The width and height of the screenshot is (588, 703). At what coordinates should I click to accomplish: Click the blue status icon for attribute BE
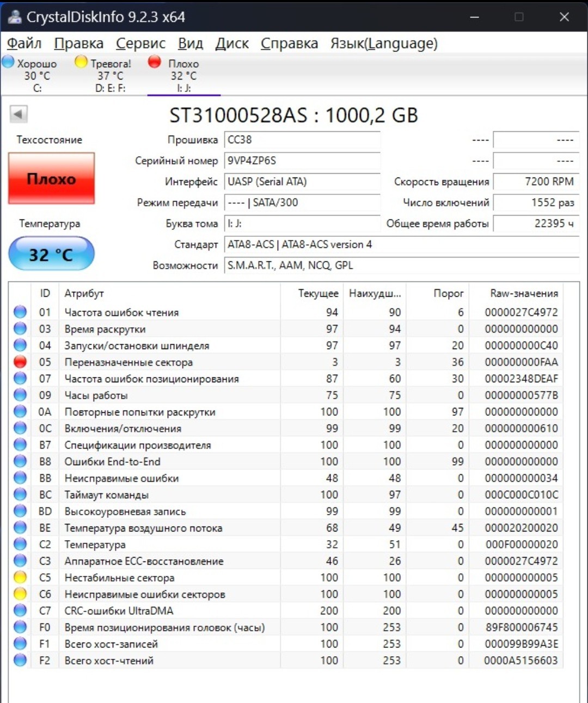coord(20,528)
